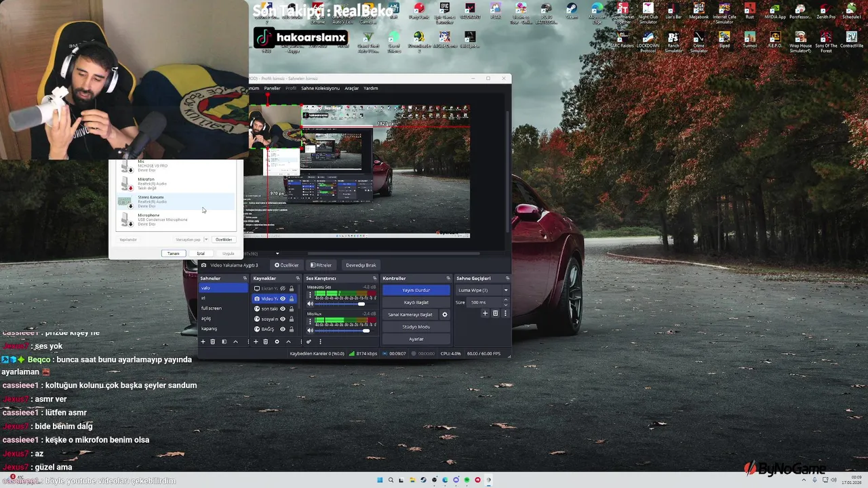Adjust Mic/Aux volume slider
This screenshot has width=868, height=488.
345,330
